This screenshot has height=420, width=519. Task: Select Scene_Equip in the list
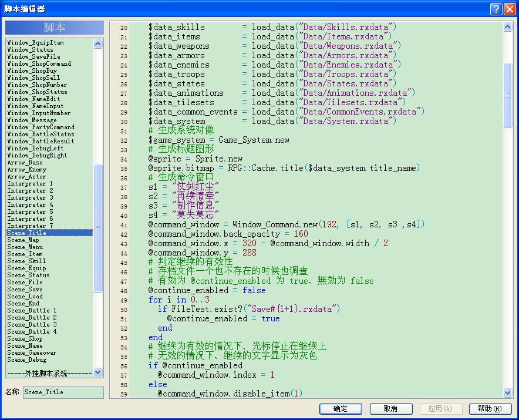tap(26, 268)
